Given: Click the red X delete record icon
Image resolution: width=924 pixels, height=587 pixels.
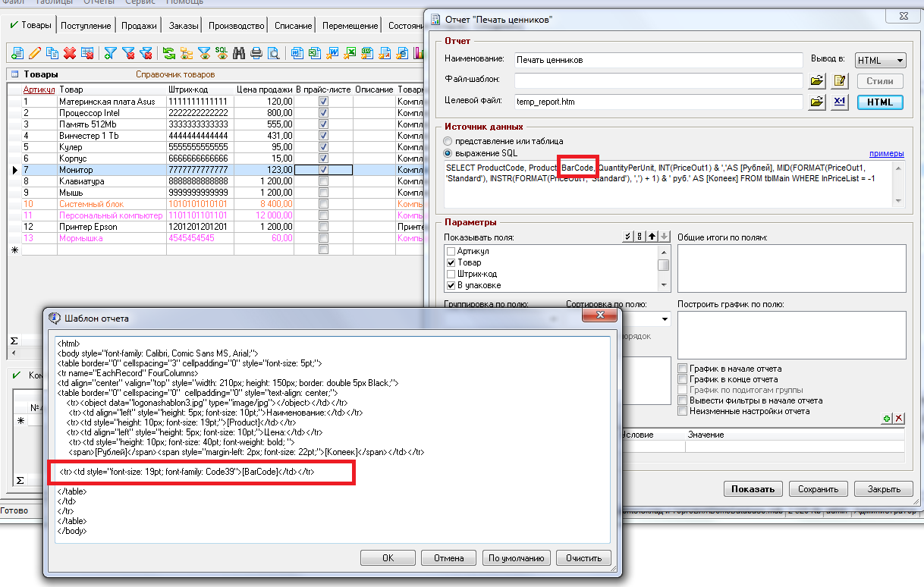Looking at the screenshot, I should (70, 53).
